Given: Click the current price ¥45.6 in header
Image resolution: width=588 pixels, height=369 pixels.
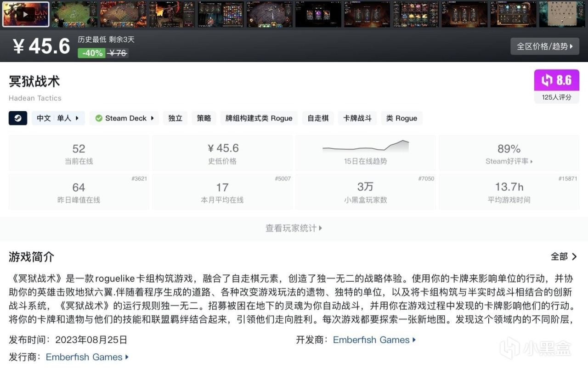Looking at the screenshot, I should (x=41, y=46).
